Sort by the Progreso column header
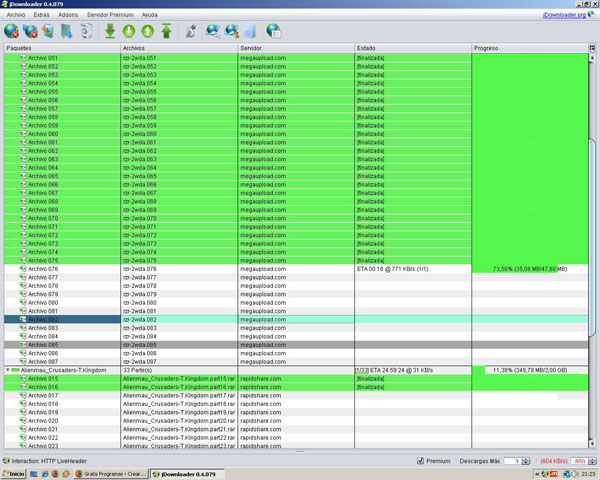Screen dimensions: 600x480 [x=530, y=48]
